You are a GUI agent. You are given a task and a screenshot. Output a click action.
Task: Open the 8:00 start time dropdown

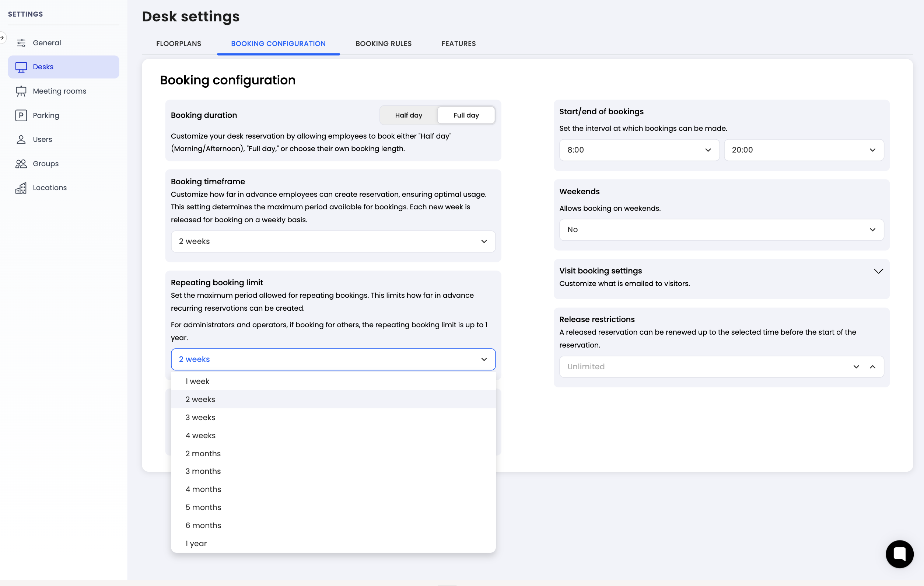tap(639, 150)
